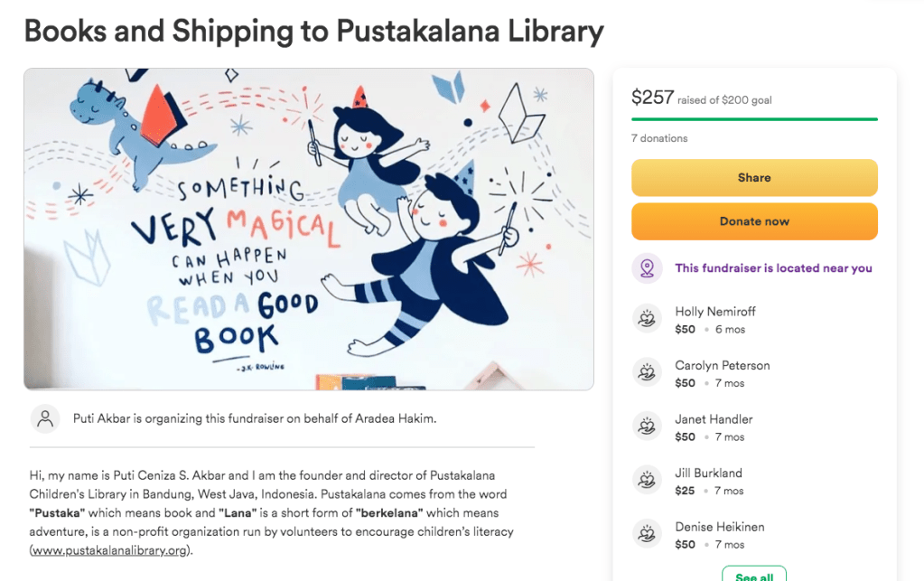The width and height of the screenshot is (924, 581).
Task: Open the www.pustakalanalibrary.org link
Action: coord(111,549)
